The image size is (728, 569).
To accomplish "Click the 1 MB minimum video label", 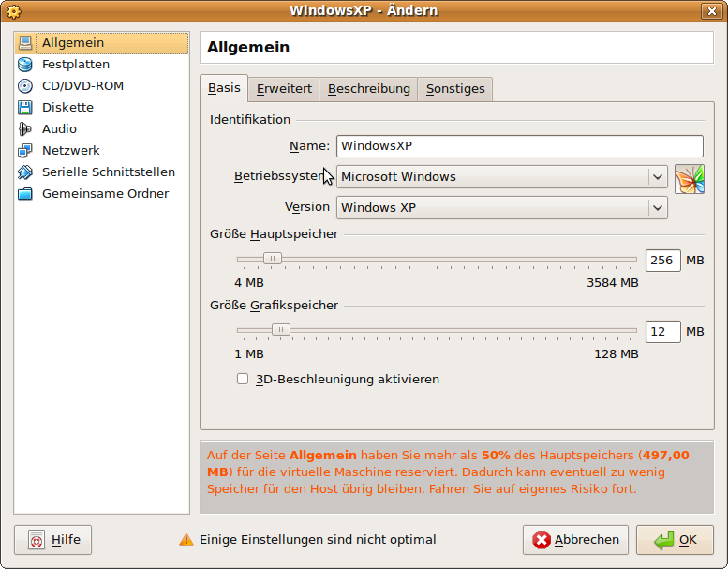I will point(249,354).
